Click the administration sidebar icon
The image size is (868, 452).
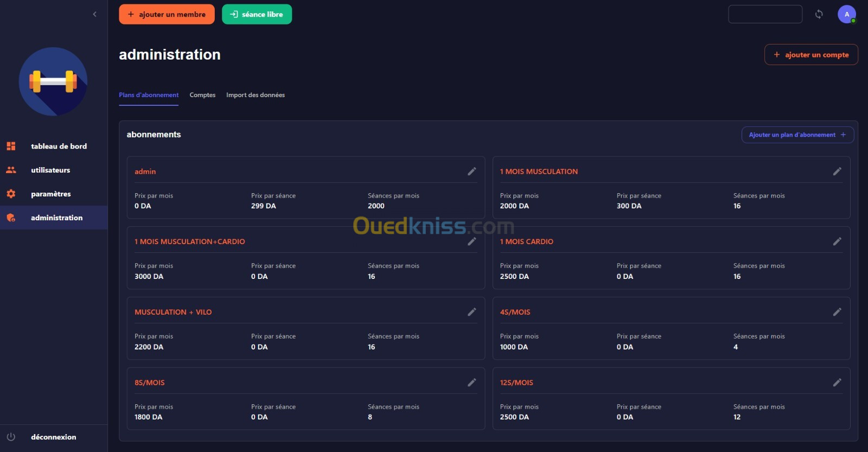[x=11, y=218]
